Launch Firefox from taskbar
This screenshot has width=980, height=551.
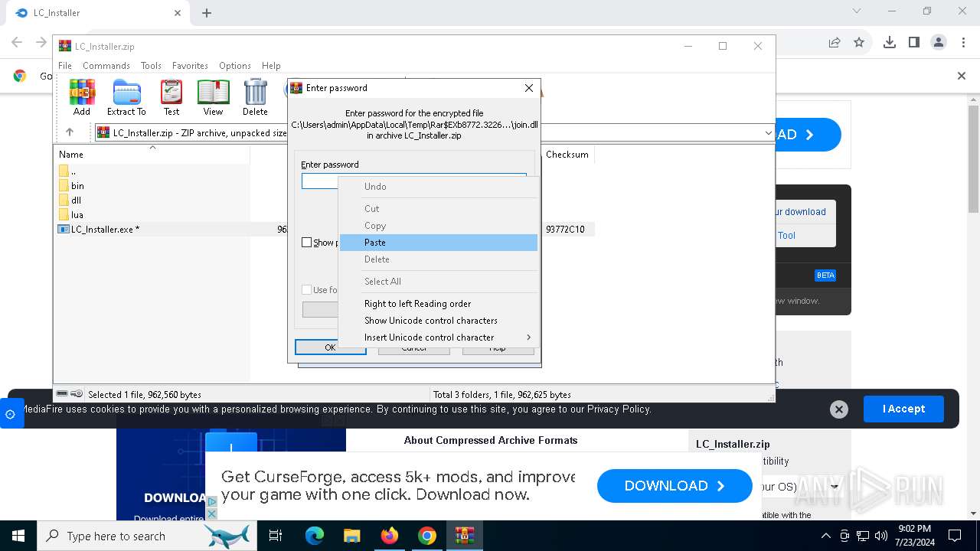point(390,536)
